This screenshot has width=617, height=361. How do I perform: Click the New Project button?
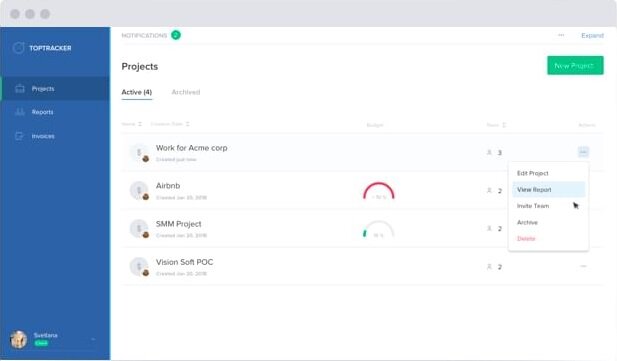point(575,65)
